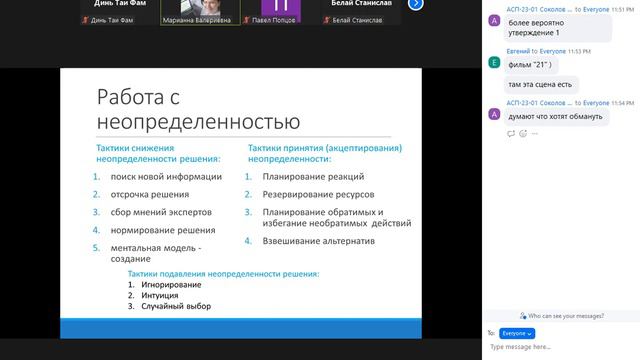Click the person icon beside "Who can see your messages?"

[523, 316]
